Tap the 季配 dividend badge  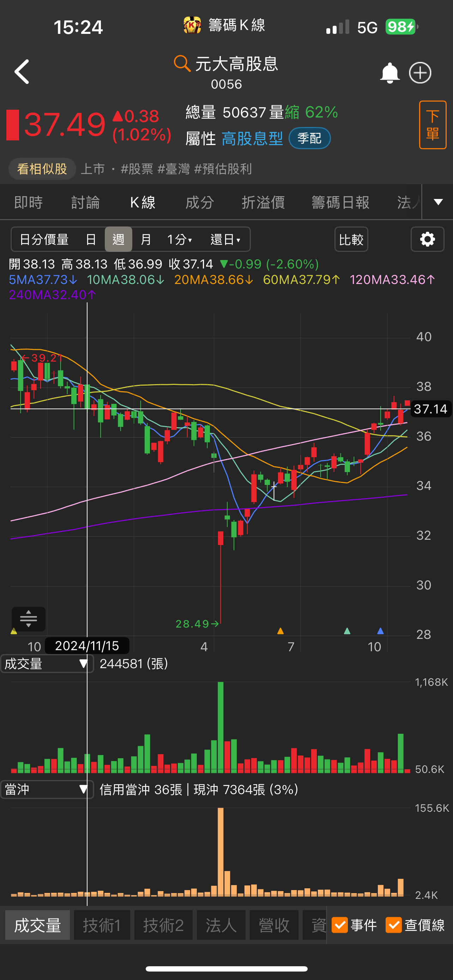click(310, 138)
